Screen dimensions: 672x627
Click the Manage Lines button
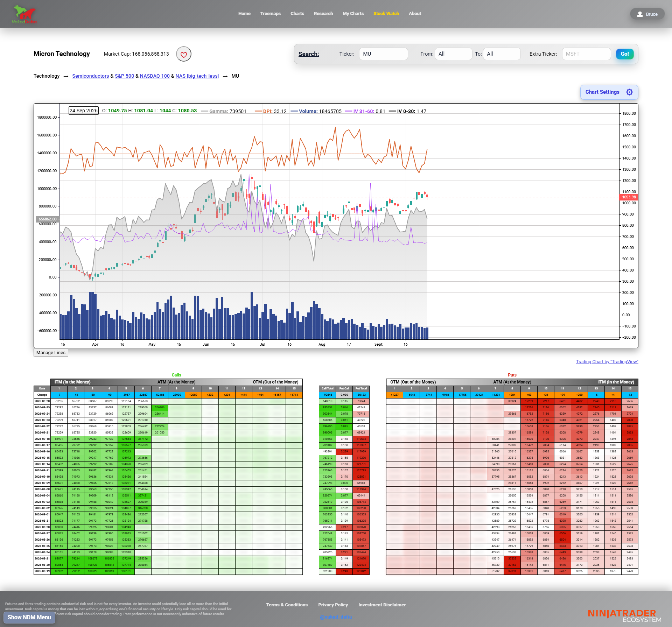pyautogui.click(x=51, y=353)
